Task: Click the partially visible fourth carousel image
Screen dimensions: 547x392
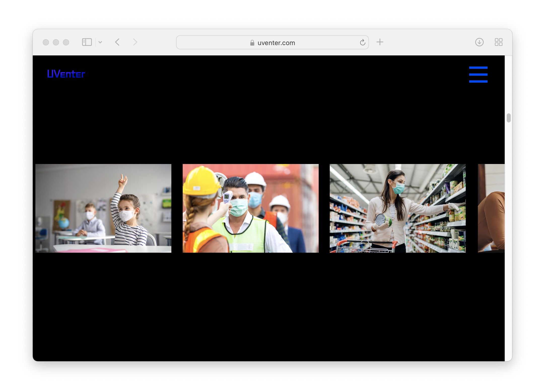Action: pyautogui.click(x=491, y=208)
